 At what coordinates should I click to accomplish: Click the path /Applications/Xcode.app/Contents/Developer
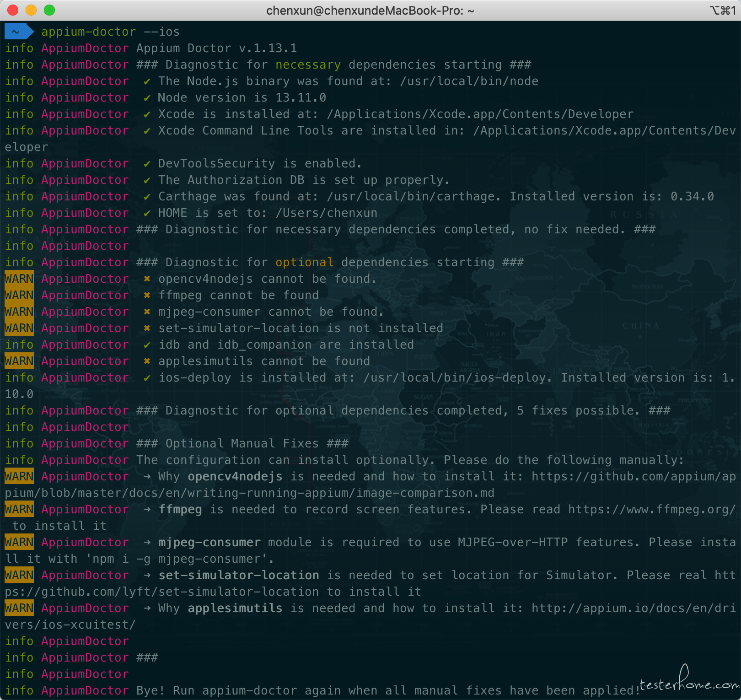pyautogui.click(x=480, y=114)
